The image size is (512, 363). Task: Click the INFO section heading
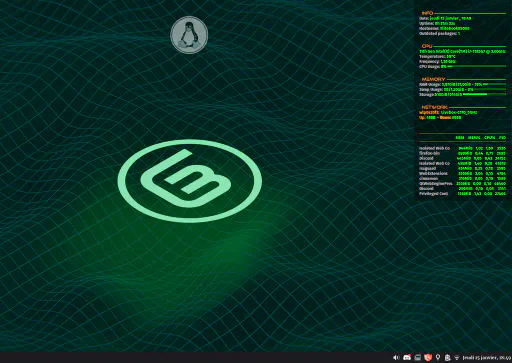[x=427, y=13]
